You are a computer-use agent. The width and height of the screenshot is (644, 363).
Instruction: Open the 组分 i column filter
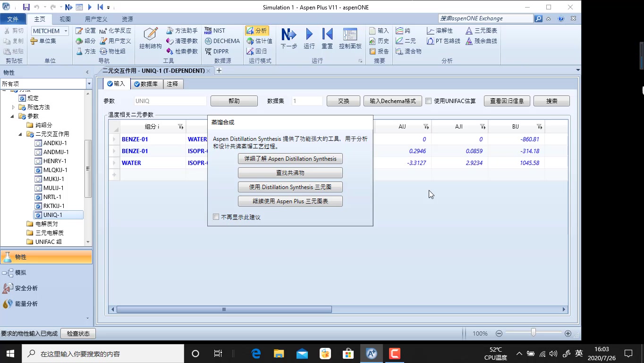[x=180, y=127]
